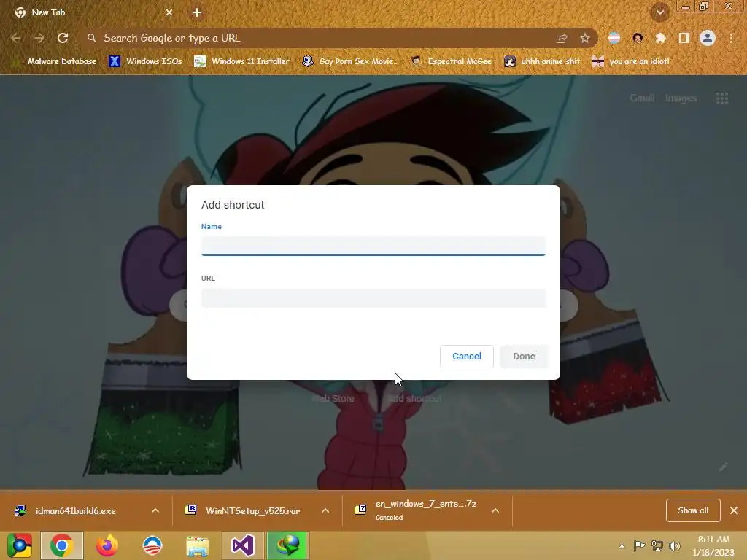747x560 pixels.
Task: Toggle the side panel icon
Action: pyautogui.click(x=684, y=38)
